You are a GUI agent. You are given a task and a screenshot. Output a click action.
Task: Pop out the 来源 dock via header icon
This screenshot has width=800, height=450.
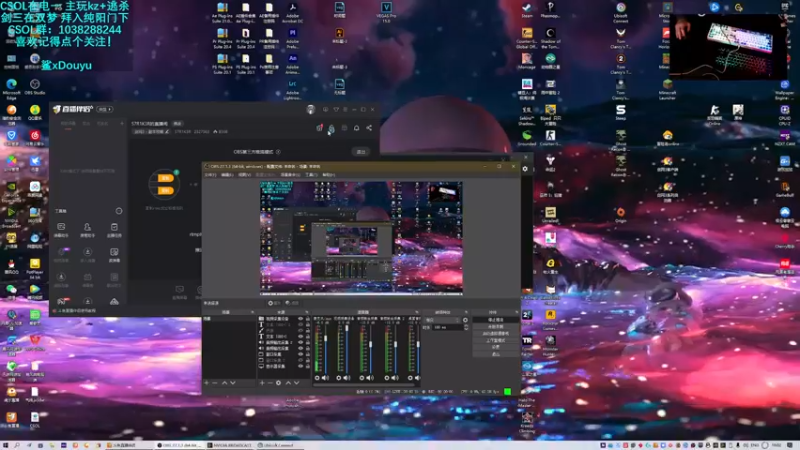coord(307,312)
